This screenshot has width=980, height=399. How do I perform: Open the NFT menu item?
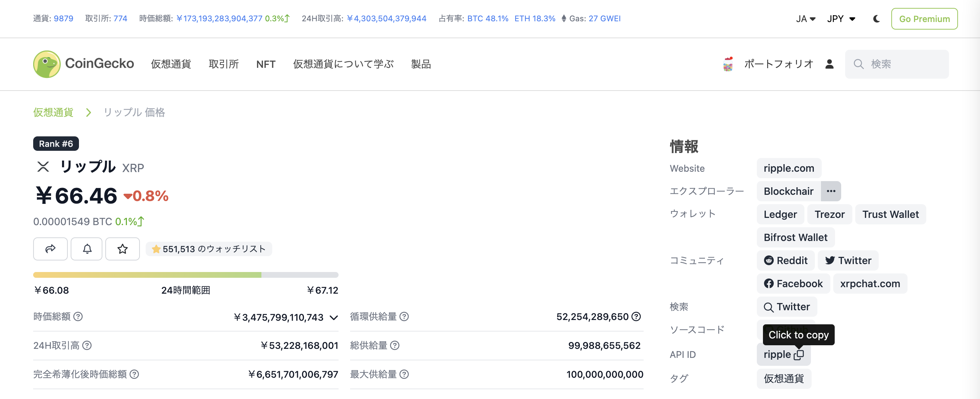[x=265, y=64]
